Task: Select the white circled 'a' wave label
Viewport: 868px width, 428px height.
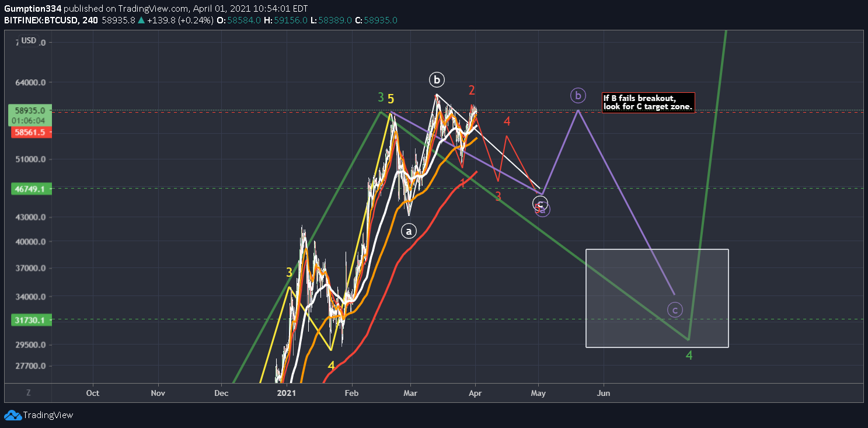Action: 409,231
